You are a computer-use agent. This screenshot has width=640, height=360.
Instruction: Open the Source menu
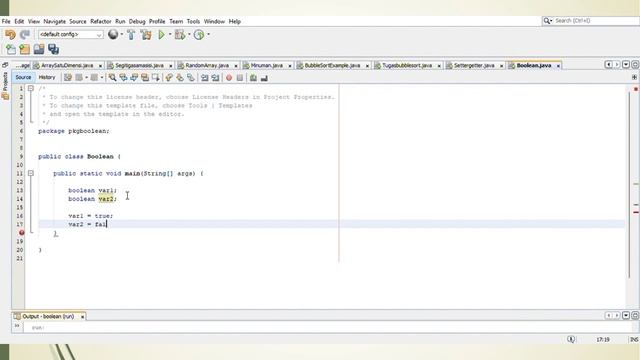78,21
